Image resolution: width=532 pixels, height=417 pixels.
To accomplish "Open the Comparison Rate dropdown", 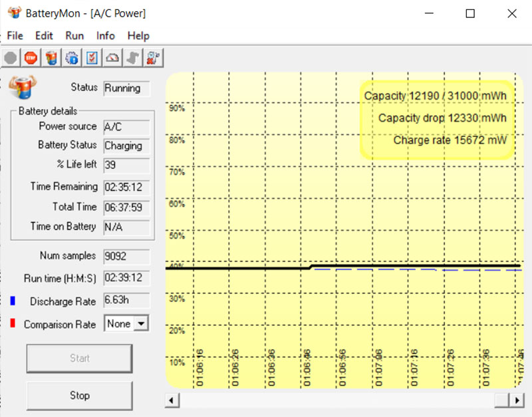I will point(140,324).
